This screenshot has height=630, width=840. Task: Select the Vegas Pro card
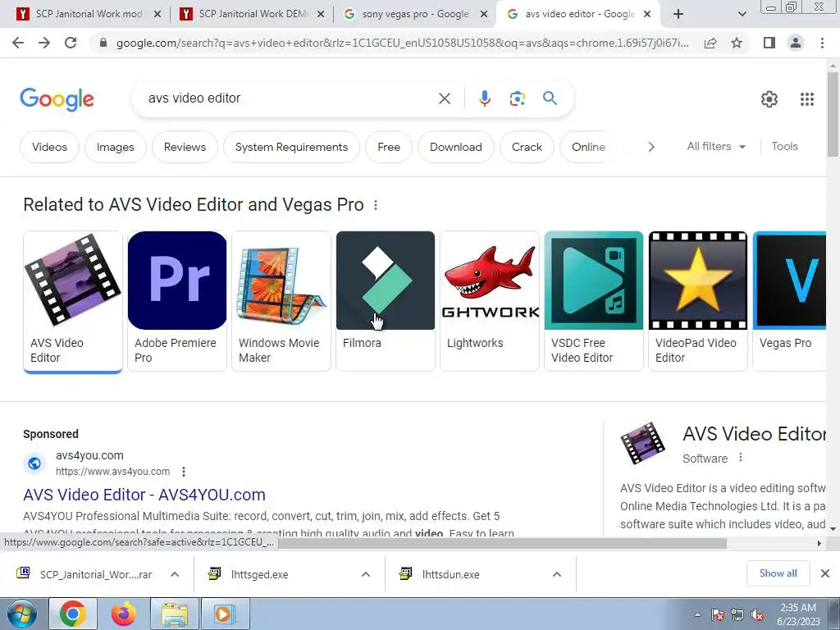789,300
